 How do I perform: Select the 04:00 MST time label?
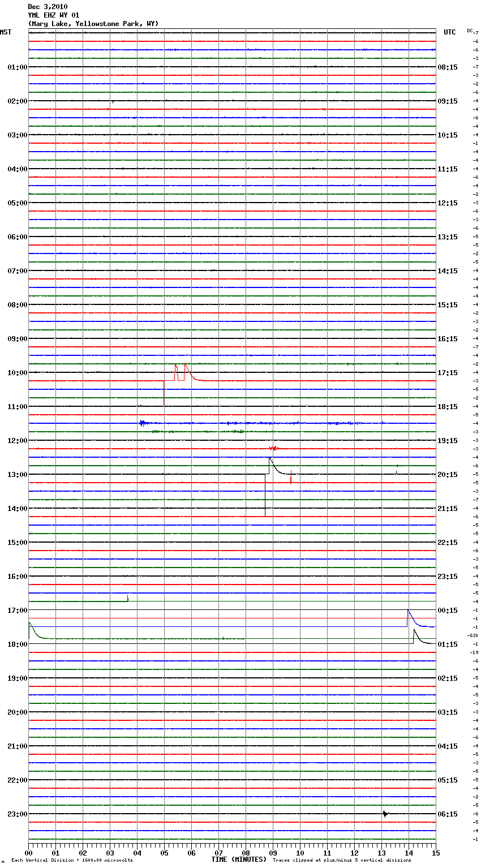point(18,169)
